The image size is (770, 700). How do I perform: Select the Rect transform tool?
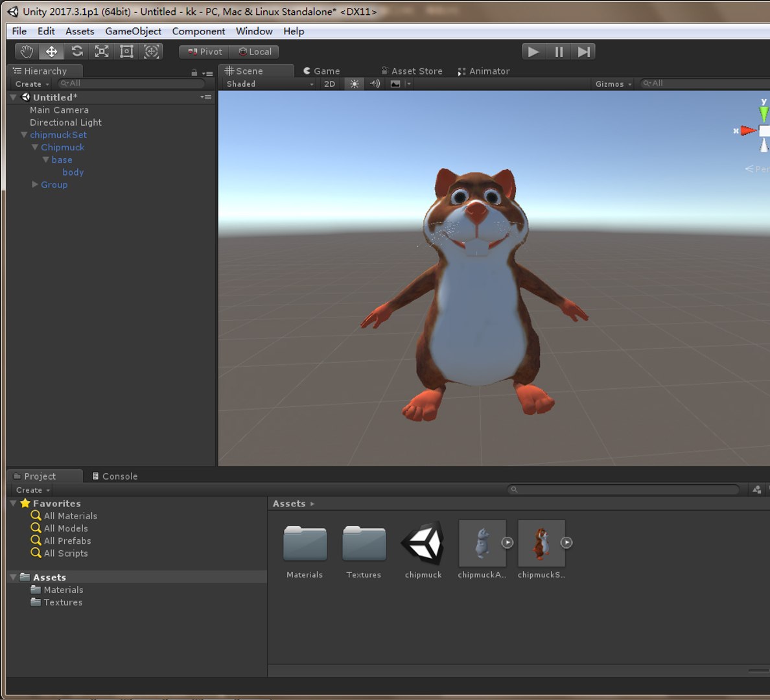126,52
